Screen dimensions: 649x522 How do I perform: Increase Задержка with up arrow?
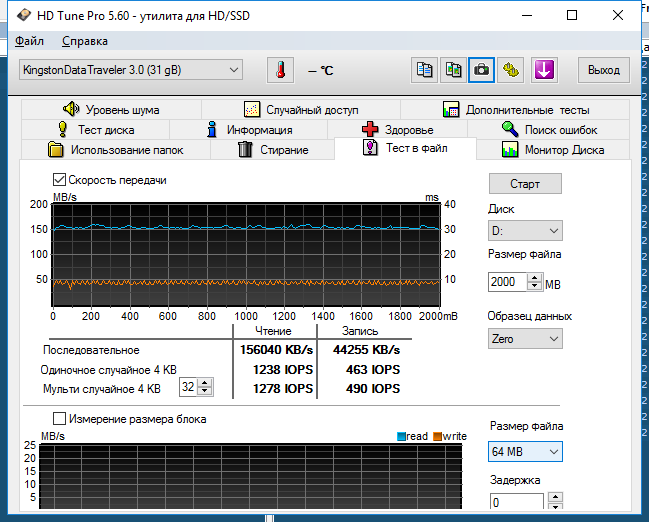pyautogui.click(x=555, y=497)
